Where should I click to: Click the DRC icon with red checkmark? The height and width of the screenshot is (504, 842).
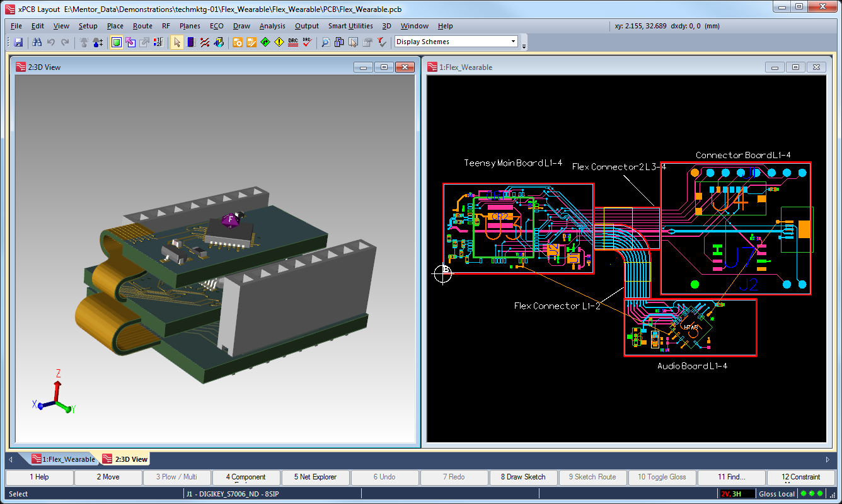click(x=307, y=42)
